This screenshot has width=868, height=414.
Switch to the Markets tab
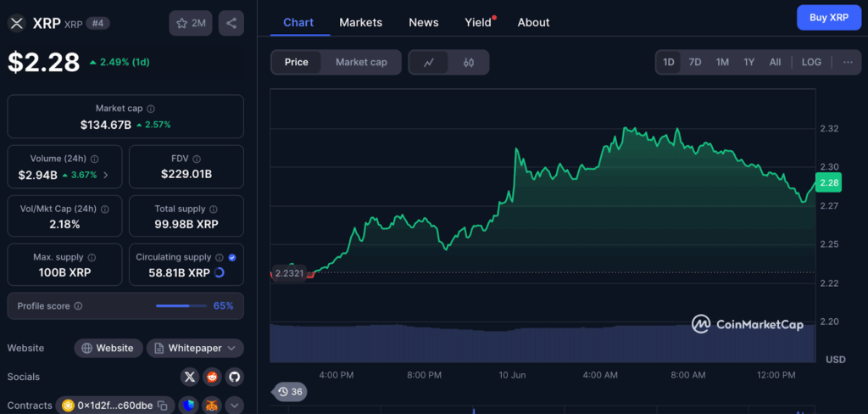[x=360, y=22]
